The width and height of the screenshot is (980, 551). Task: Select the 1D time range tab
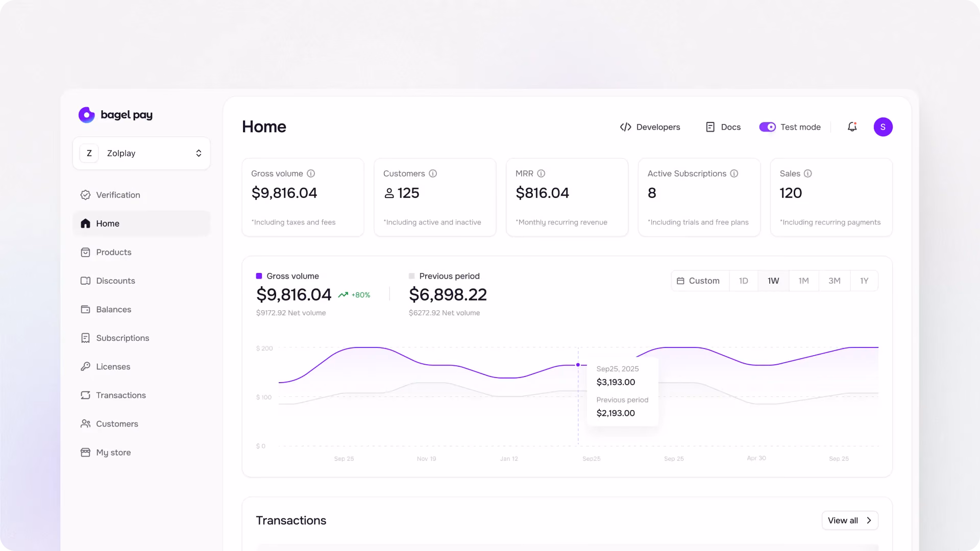[x=743, y=281]
